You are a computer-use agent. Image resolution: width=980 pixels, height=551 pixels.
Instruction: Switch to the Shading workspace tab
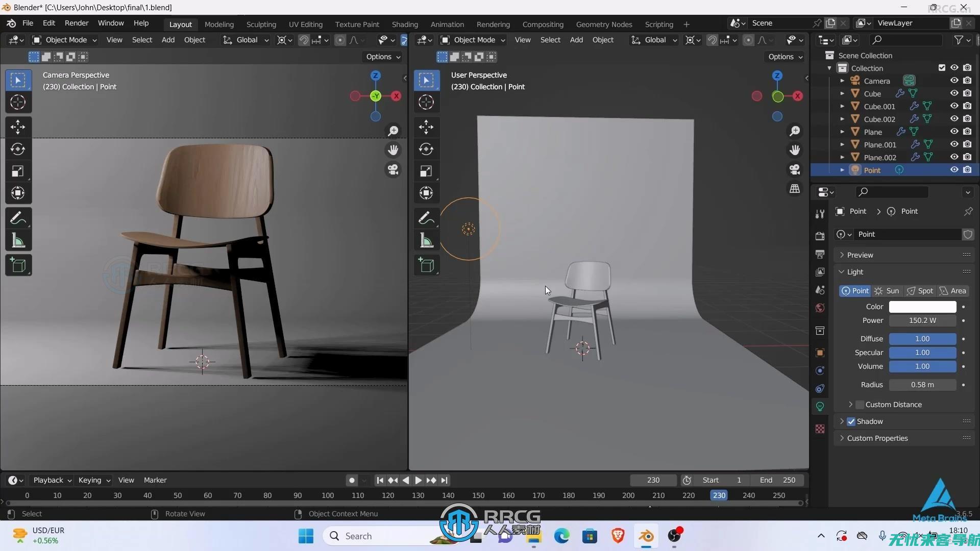click(405, 24)
